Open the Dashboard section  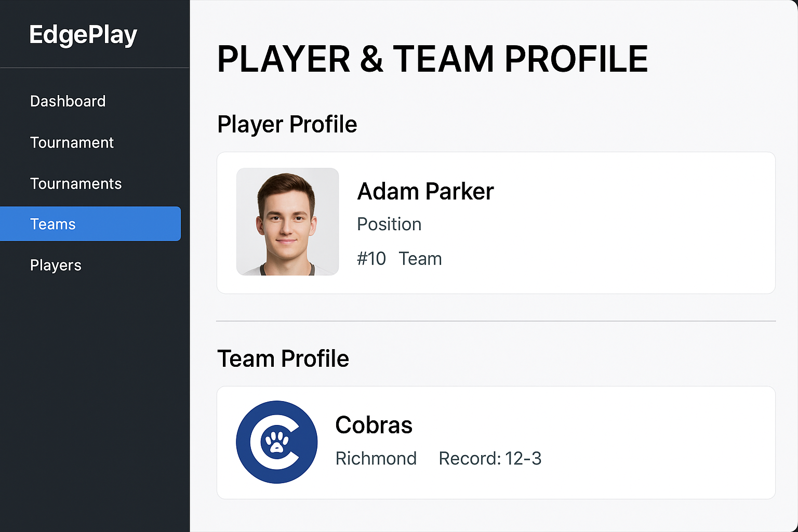pos(68,101)
